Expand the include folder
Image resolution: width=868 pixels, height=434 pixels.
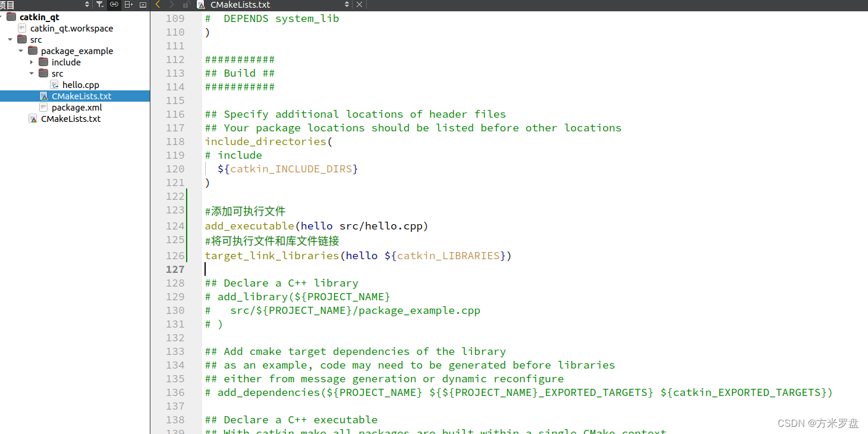pyautogui.click(x=32, y=62)
